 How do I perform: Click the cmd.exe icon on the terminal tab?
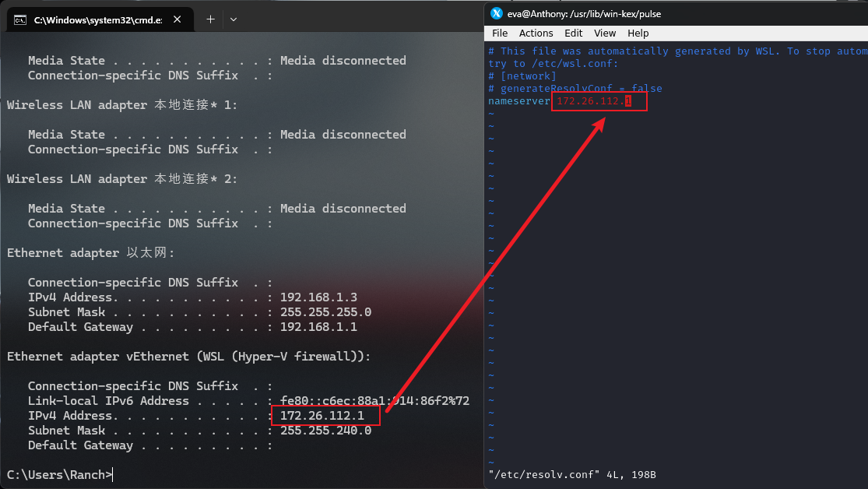pyautogui.click(x=19, y=19)
